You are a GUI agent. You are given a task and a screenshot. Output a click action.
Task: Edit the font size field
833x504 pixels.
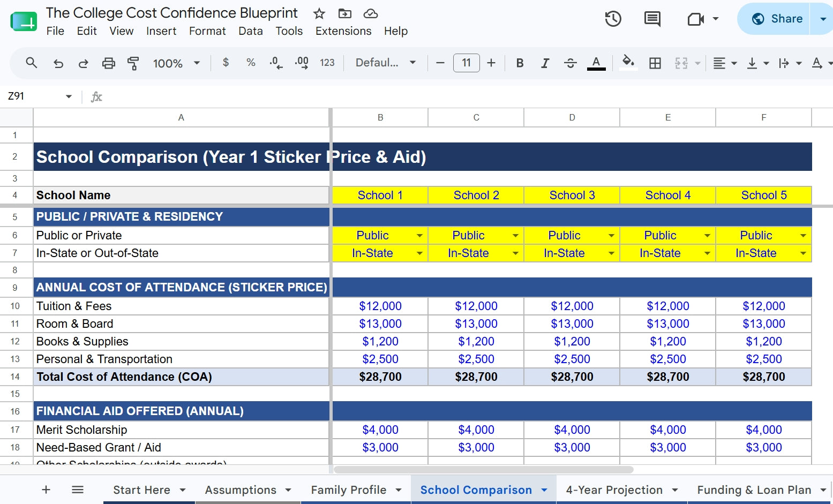click(x=466, y=63)
